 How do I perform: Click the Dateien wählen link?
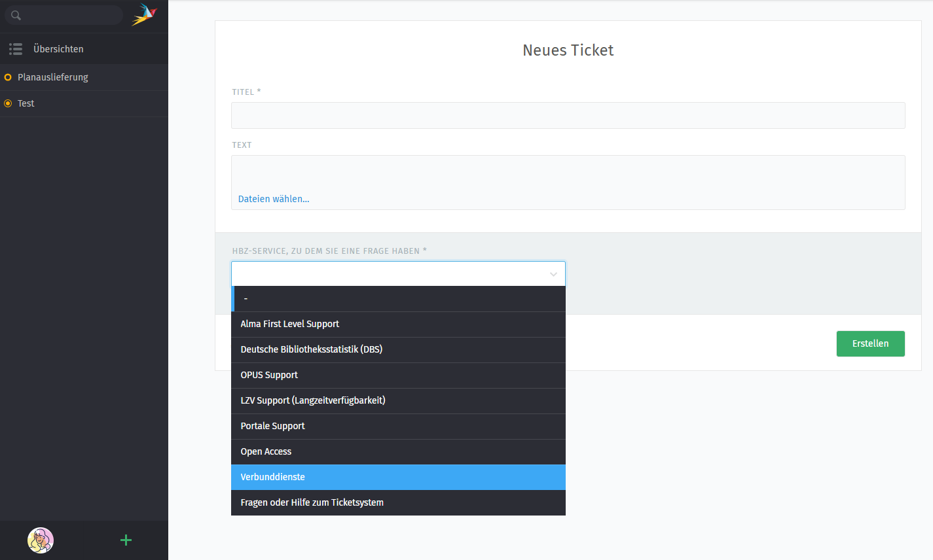tap(274, 199)
